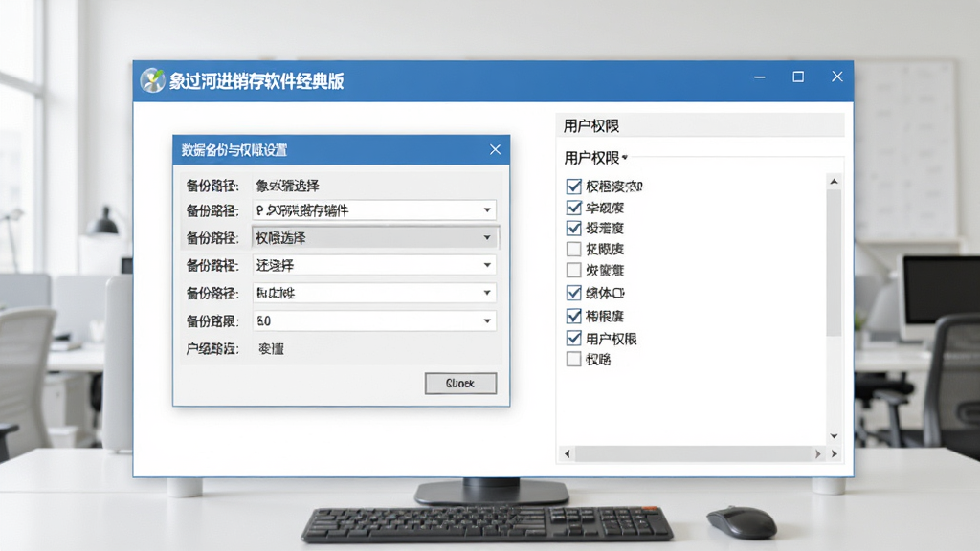
Task: Toggle the sixth permission checkbox in the list
Action: pos(574,293)
